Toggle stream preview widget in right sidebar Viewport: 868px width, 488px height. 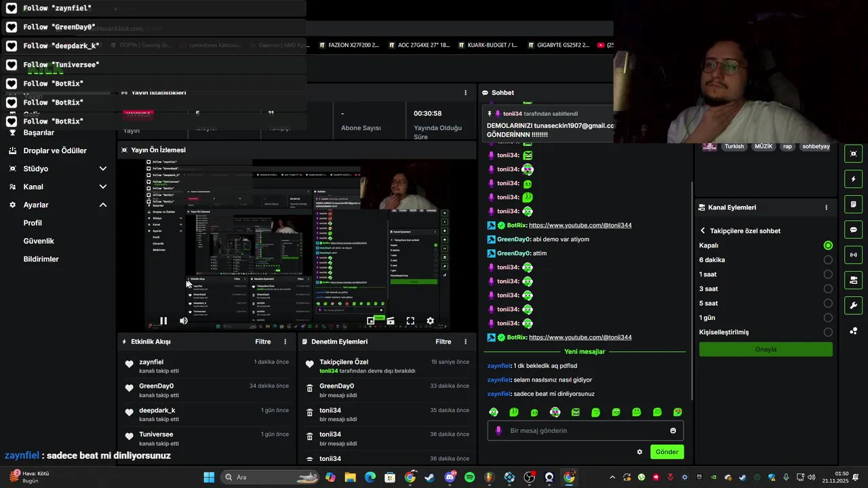coord(853,154)
